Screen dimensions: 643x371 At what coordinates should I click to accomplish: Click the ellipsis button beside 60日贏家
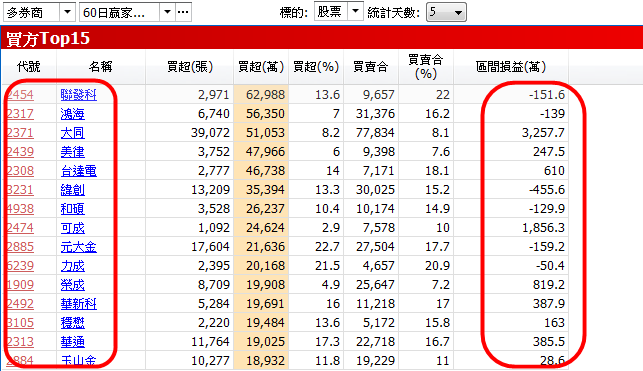click(x=183, y=12)
